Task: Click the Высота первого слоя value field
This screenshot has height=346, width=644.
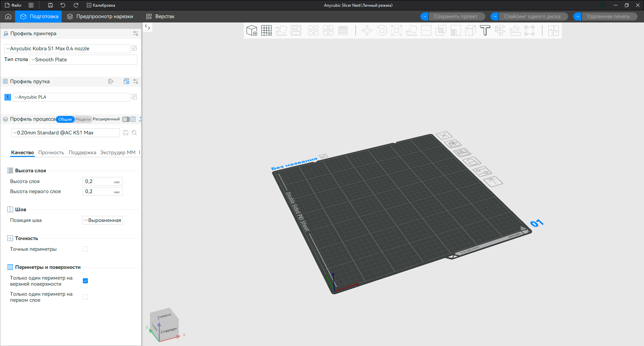Action: click(x=103, y=191)
